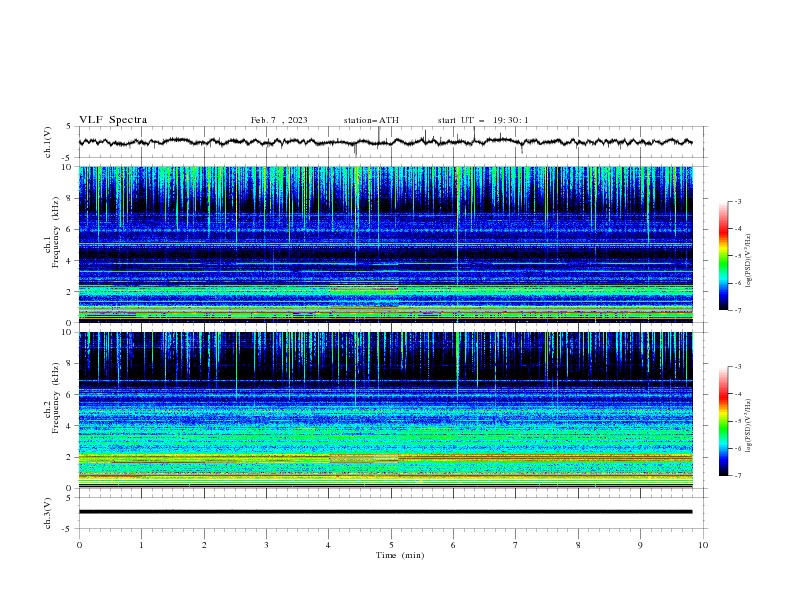Click the log(PSD) label of ch.2 color bar
The width and height of the screenshot is (792, 612).
coord(749,426)
